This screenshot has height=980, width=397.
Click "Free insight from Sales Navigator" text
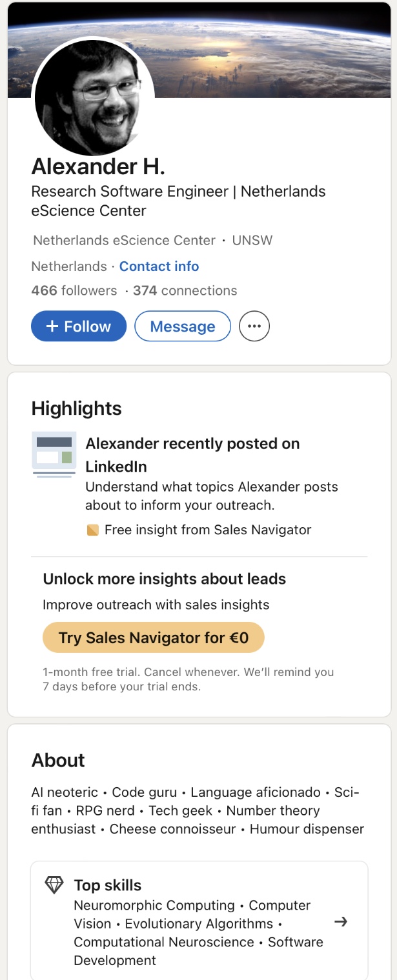point(208,530)
